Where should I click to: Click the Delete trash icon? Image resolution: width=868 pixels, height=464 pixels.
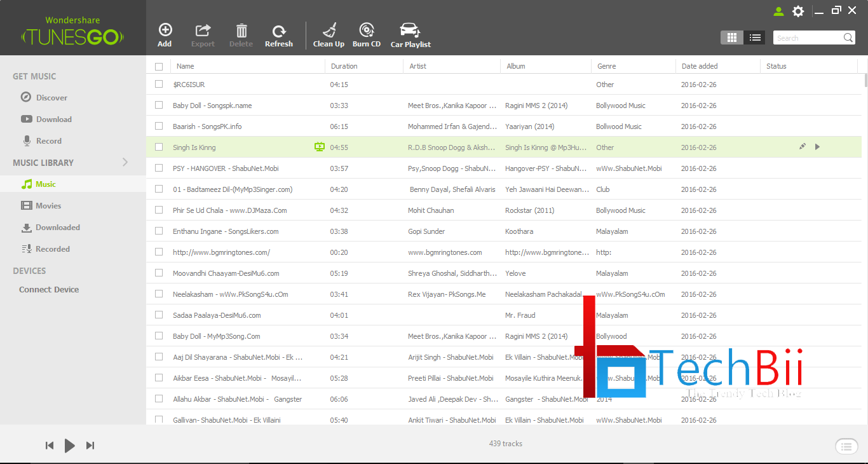(x=241, y=31)
